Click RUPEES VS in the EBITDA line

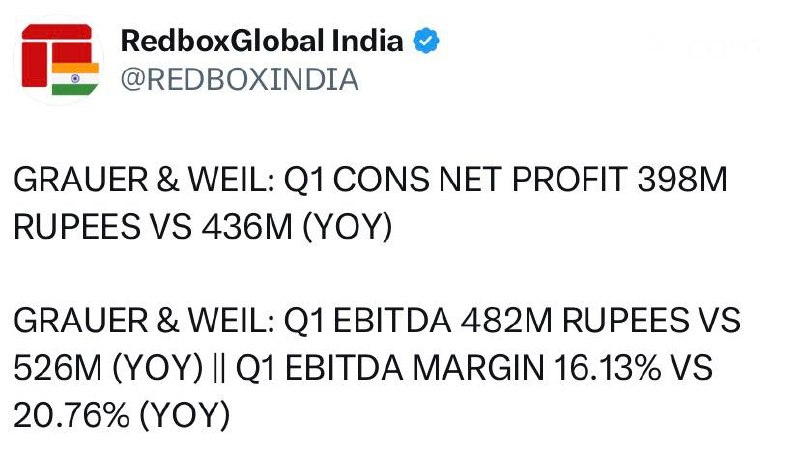click(651, 320)
